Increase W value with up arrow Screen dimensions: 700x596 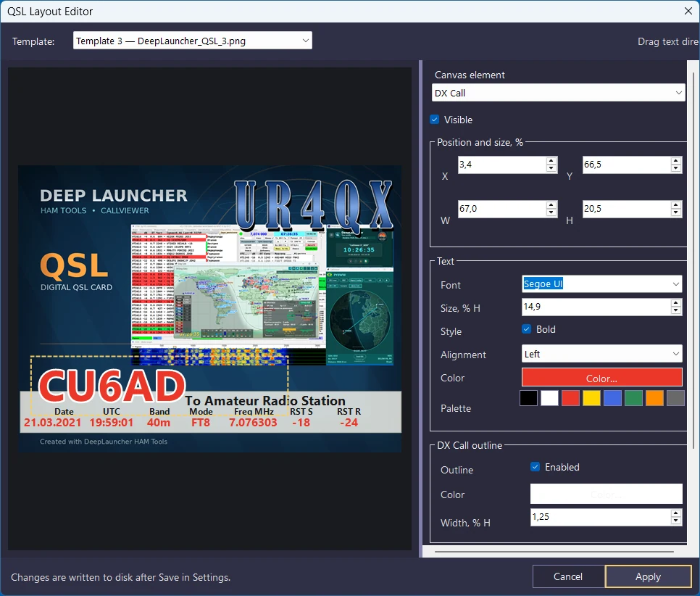coord(551,204)
